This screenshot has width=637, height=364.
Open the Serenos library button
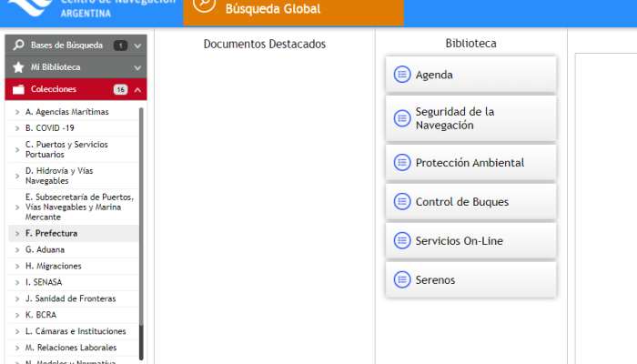pos(470,279)
